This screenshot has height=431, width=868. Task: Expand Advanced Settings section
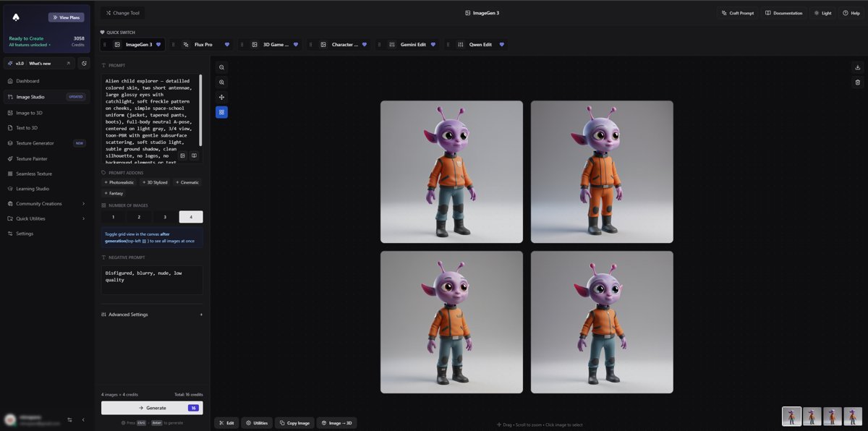(152, 315)
